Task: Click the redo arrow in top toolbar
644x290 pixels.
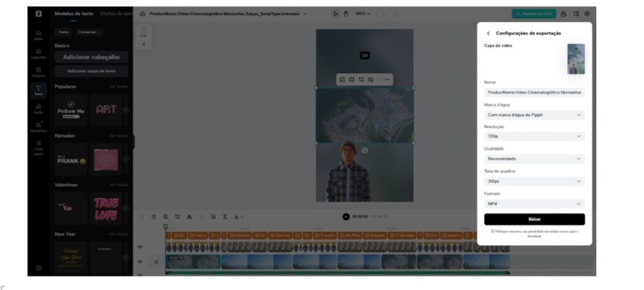Action: point(395,14)
